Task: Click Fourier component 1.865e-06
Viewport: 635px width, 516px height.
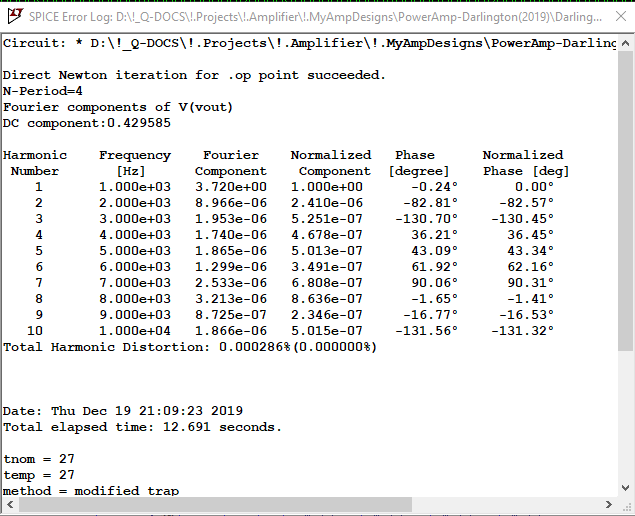Action: click(x=231, y=251)
